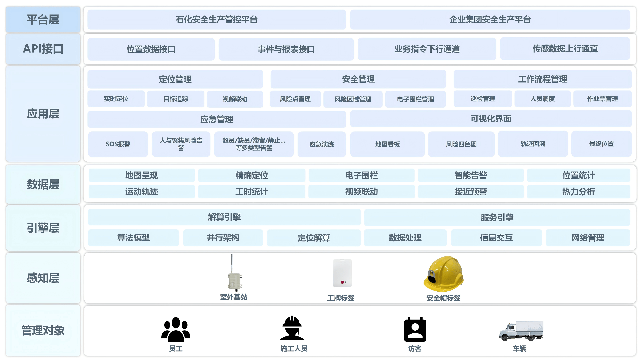Select the 实时定位 box
This screenshot has height=364, width=642.
pos(116,99)
